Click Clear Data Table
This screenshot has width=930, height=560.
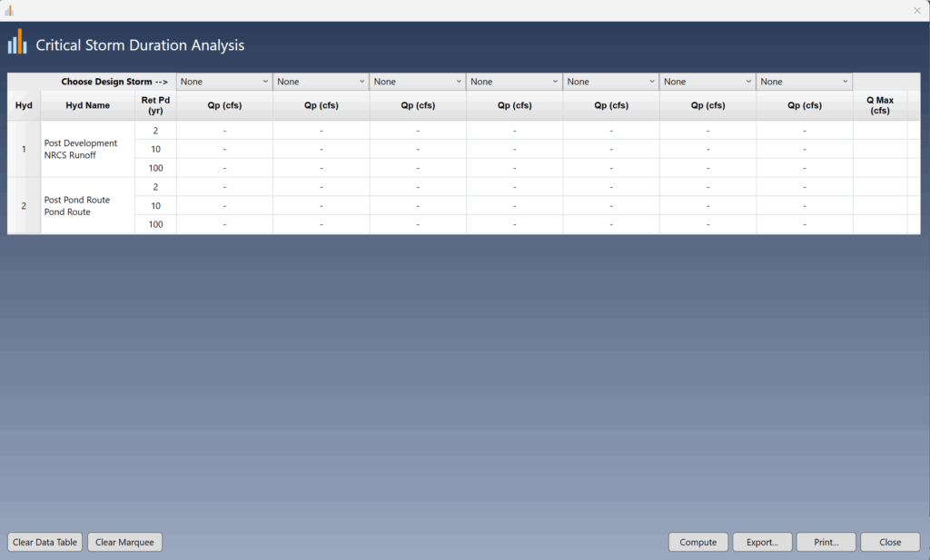(44, 542)
